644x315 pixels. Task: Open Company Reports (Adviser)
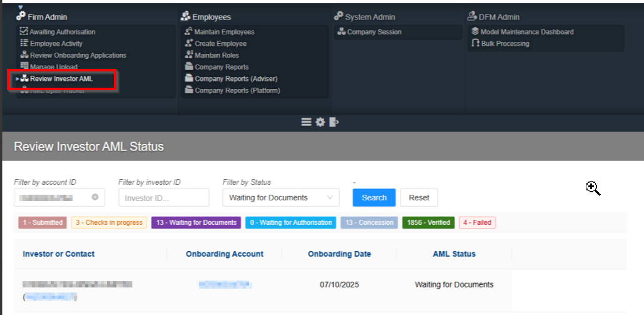236,78
